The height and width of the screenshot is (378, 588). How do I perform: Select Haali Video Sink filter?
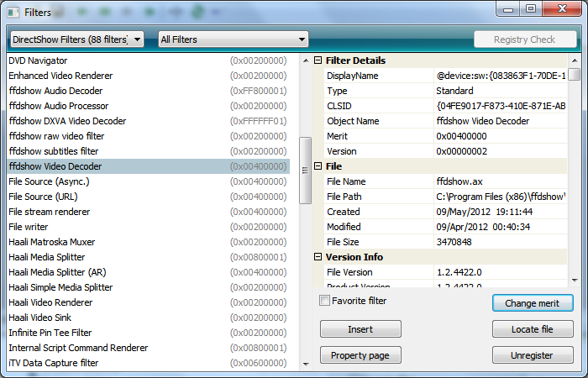point(148,318)
